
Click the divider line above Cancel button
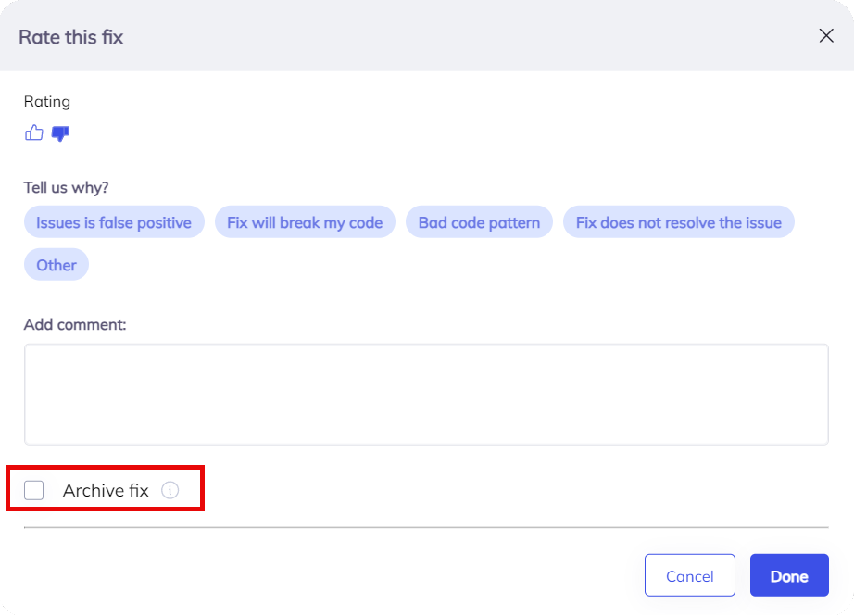tap(426, 527)
